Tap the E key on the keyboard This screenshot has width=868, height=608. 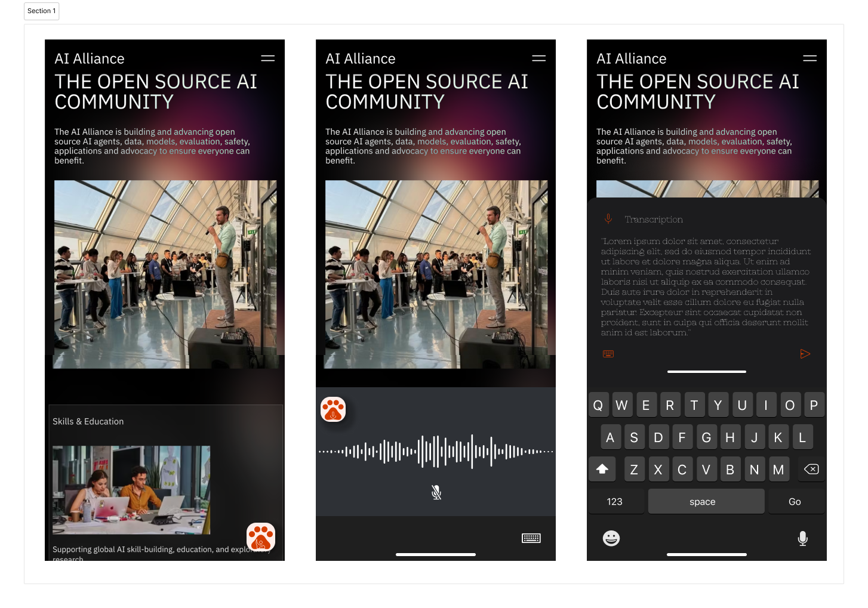(x=646, y=405)
